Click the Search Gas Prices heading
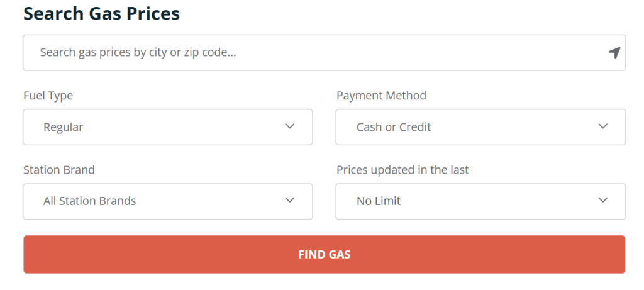Screen dimensions: 644x290 101,13
